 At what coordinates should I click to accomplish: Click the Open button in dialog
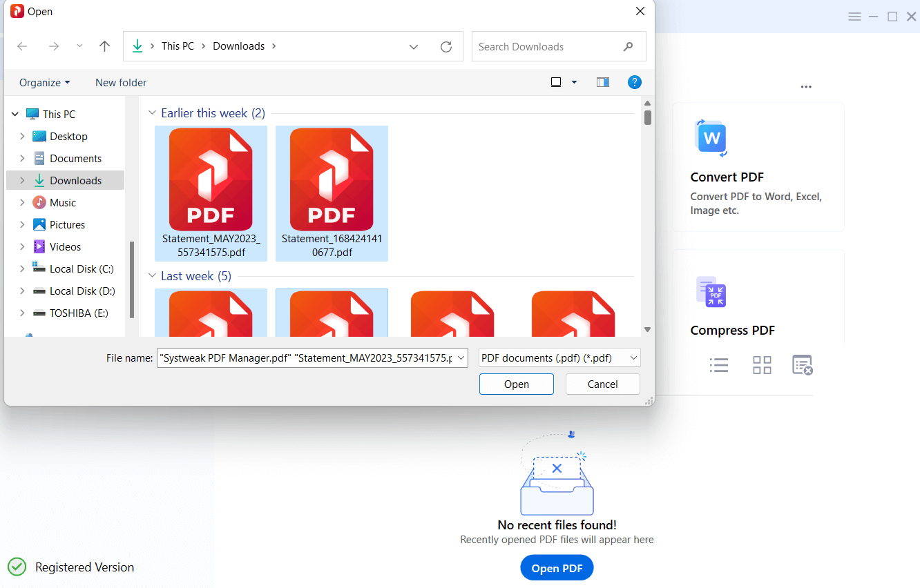click(516, 384)
